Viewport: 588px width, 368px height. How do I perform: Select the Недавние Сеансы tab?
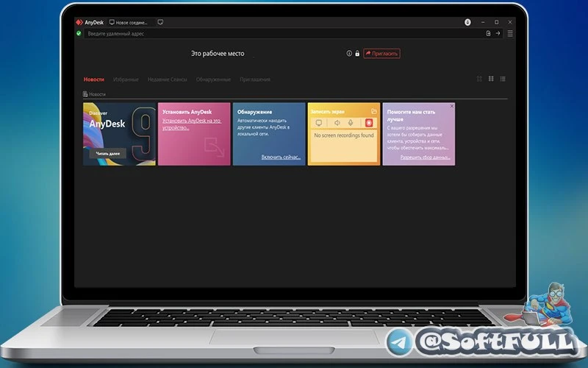click(168, 79)
